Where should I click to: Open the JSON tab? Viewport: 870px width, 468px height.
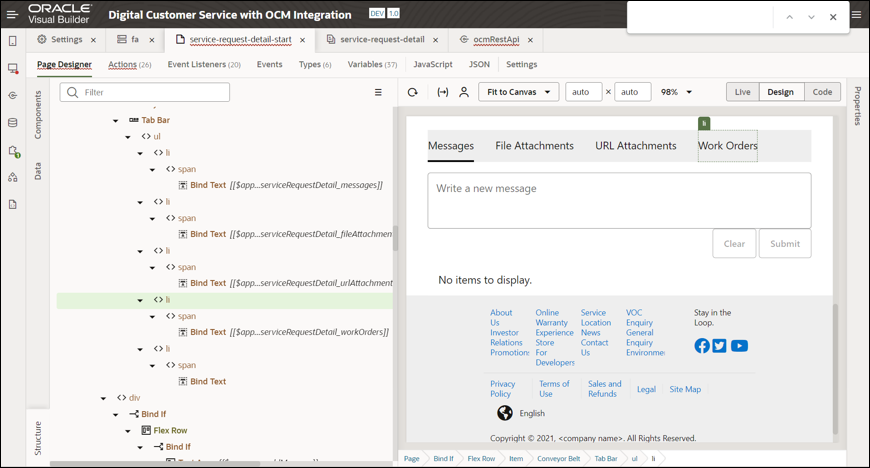(479, 64)
